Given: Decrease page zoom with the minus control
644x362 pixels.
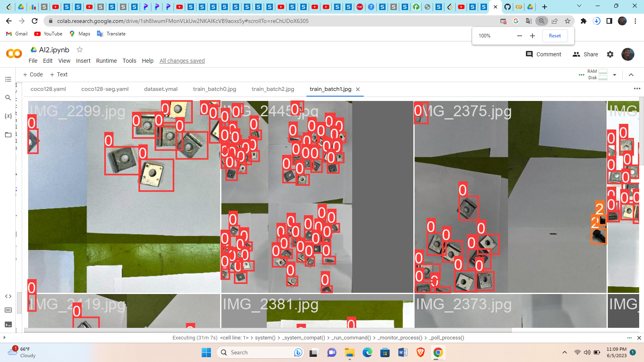Looking at the screenshot, I should pyautogui.click(x=519, y=35).
